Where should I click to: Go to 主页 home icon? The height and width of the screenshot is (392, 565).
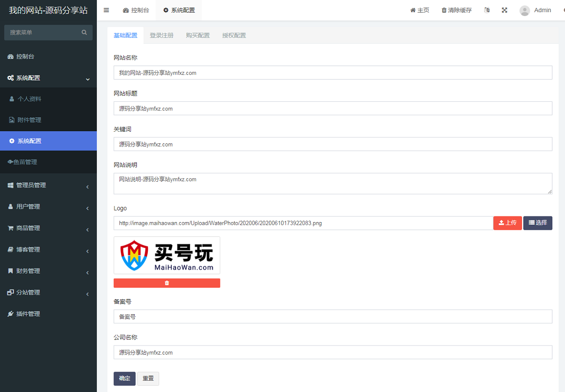coord(413,10)
